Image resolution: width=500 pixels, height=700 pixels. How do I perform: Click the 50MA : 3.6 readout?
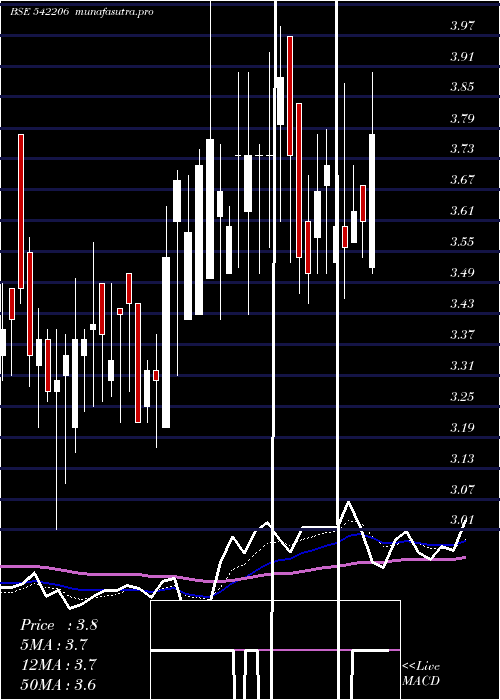tap(59, 684)
